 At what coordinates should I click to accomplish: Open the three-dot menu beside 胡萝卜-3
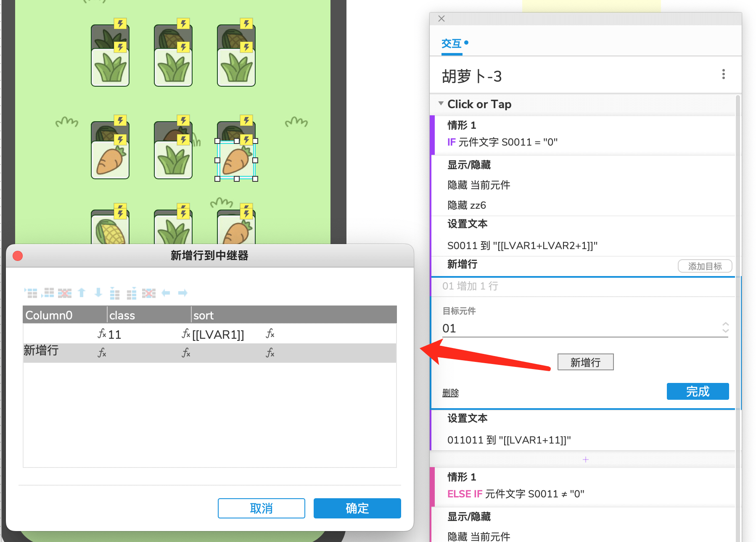(723, 74)
